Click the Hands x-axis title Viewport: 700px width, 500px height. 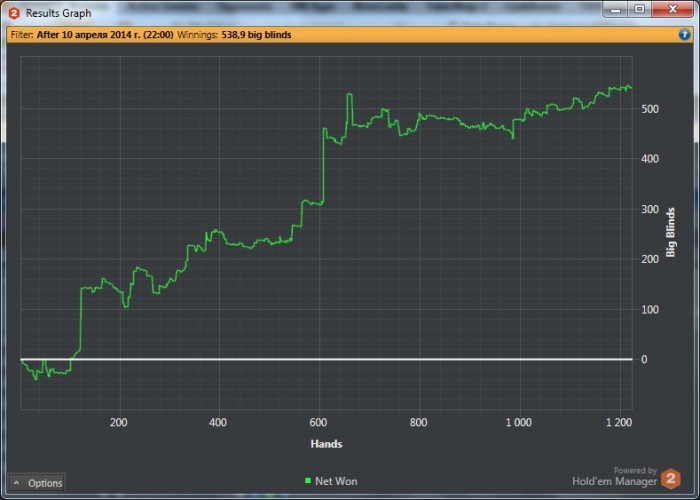point(326,444)
